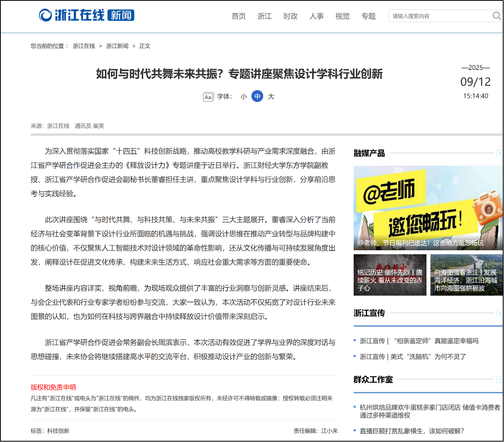This screenshot has height=442, width=504.
Task: Click the 浙江在线 breadcrumb link
Action: pos(84,46)
